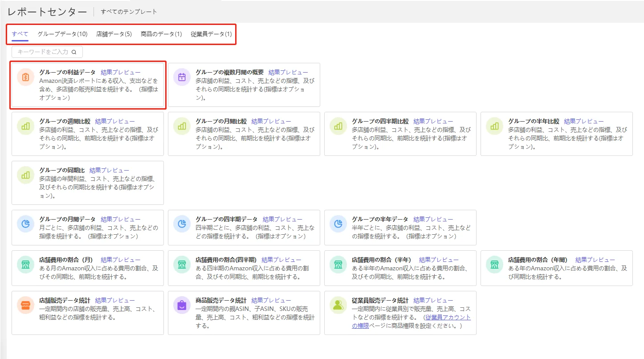Click the 従業員販売データ統計 people icon
The image size is (644, 359).
click(338, 305)
